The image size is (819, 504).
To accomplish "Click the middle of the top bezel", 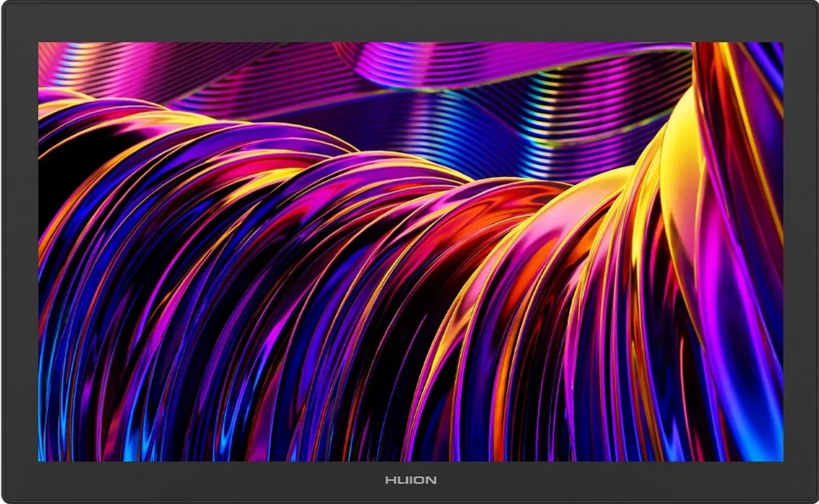I will 410,21.
